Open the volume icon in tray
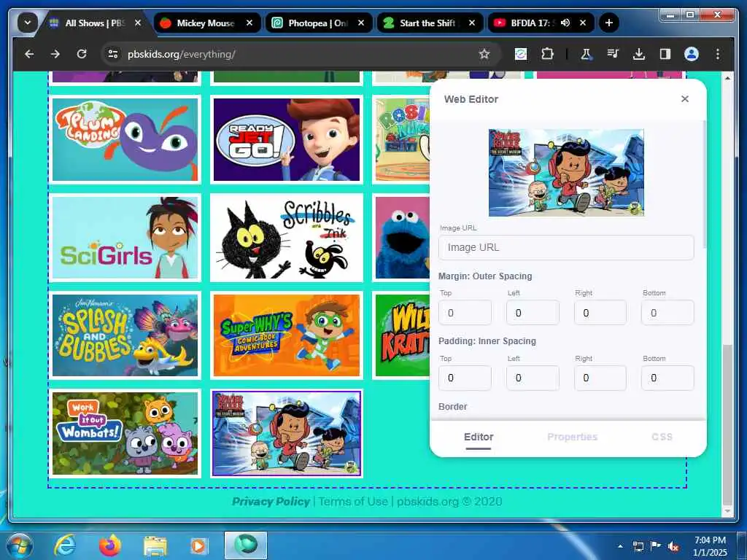Viewport: 747px width, 560px height. pos(673,547)
